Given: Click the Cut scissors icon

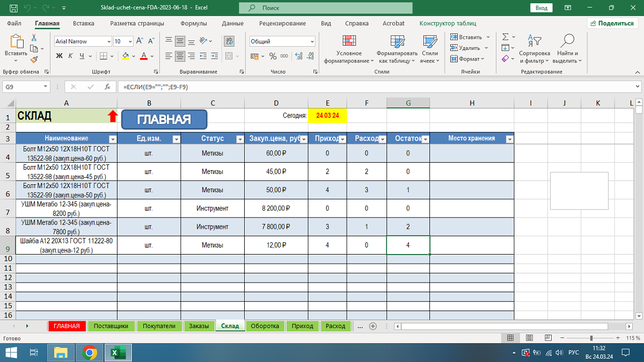Looking at the screenshot, I should click(34, 38).
